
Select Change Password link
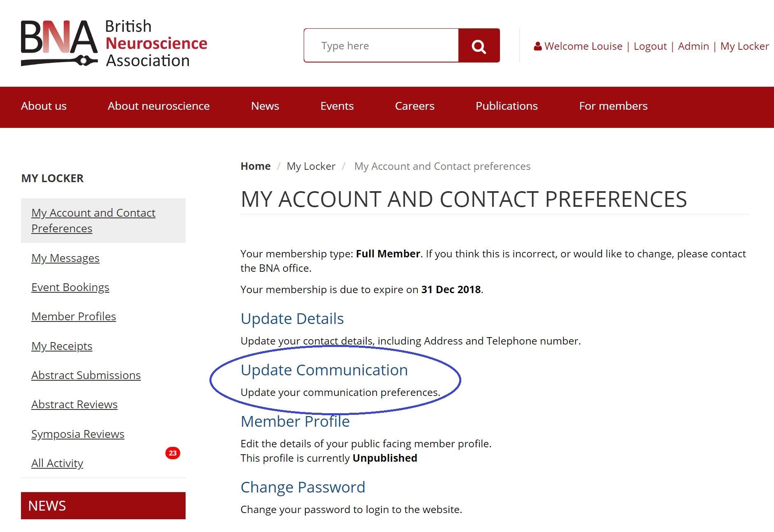[303, 487]
